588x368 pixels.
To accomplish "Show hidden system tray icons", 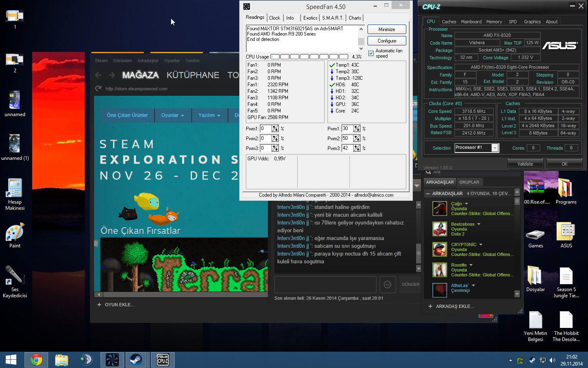I will point(510,360).
